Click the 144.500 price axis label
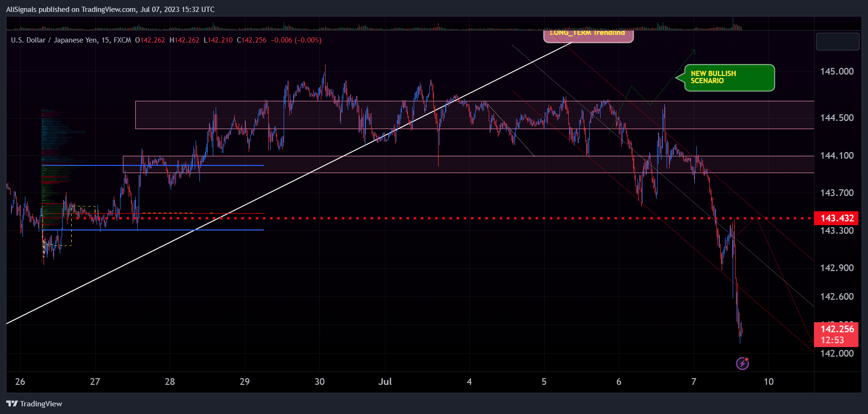Image resolution: width=868 pixels, height=414 pixels. pyautogui.click(x=837, y=118)
